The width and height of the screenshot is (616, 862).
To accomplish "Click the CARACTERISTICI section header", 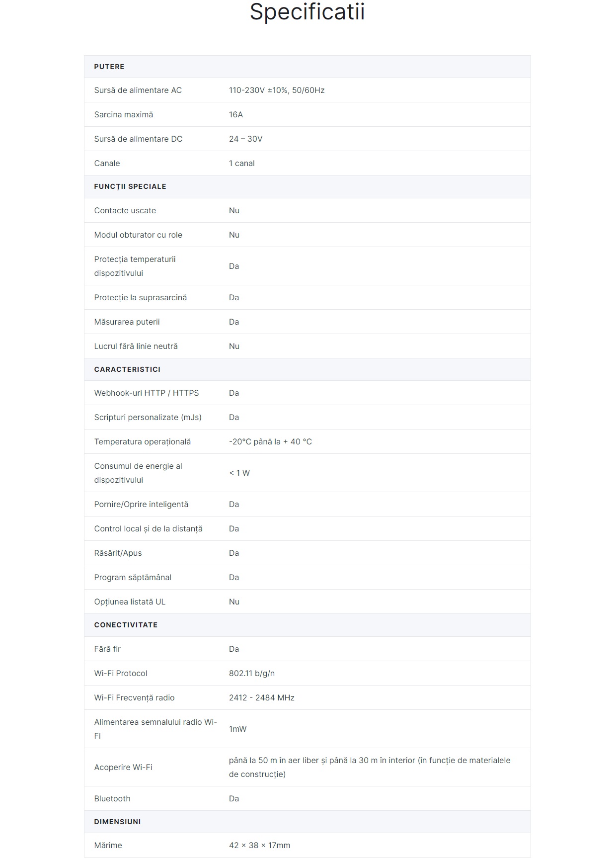I will point(127,369).
